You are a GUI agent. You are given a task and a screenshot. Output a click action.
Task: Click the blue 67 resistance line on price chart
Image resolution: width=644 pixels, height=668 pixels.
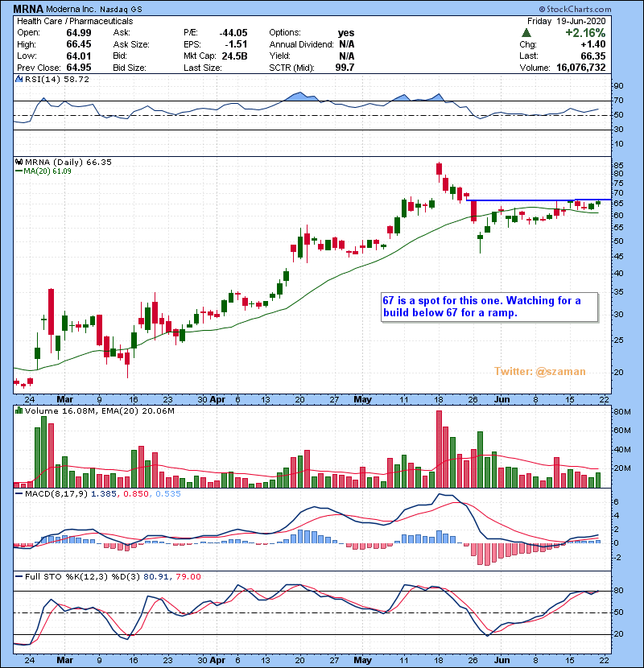point(539,200)
